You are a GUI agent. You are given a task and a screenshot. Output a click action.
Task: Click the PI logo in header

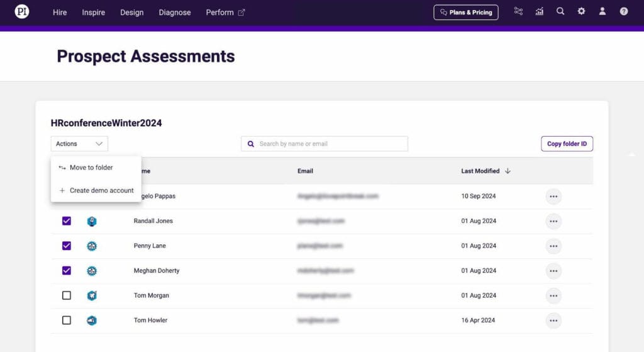click(22, 12)
